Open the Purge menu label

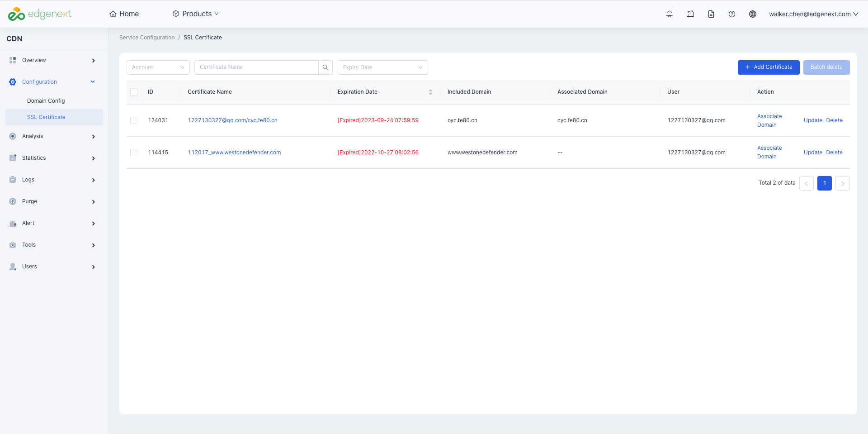(x=29, y=201)
